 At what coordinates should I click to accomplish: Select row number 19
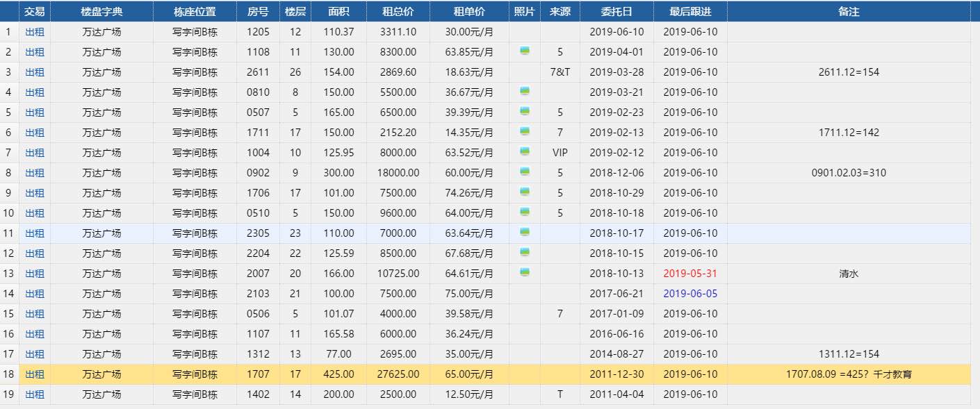coord(8,394)
